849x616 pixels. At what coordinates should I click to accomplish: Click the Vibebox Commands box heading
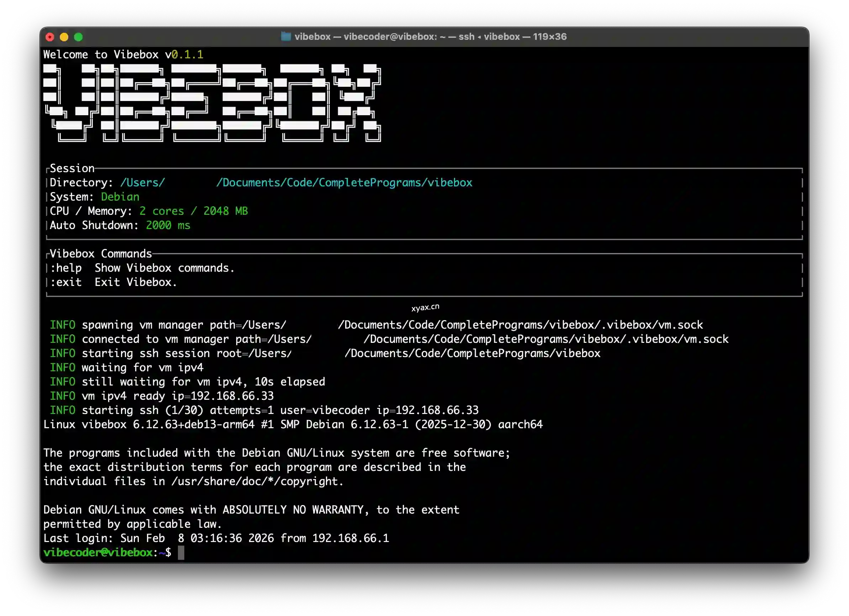coord(101,254)
